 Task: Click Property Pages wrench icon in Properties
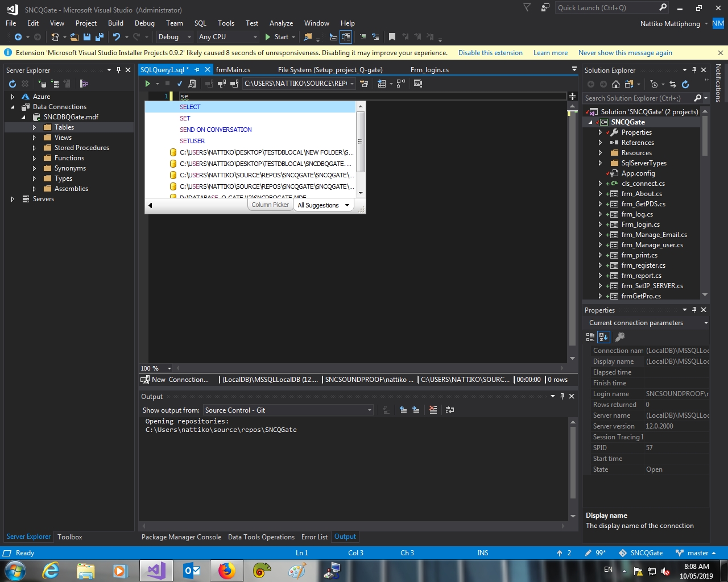(620, 337)
